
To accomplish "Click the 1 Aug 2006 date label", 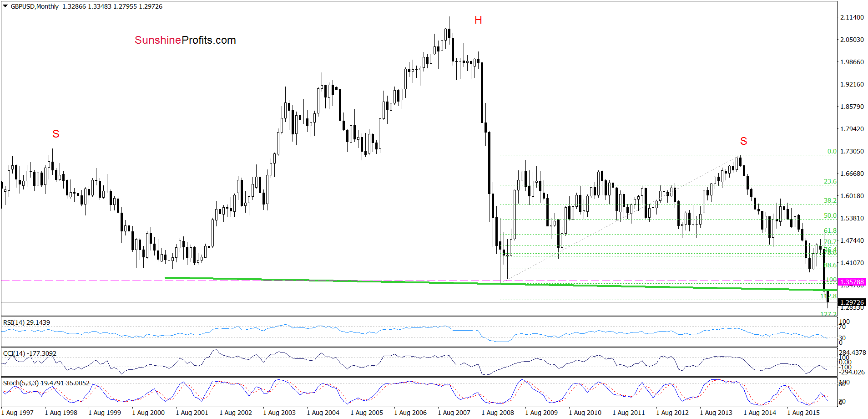I will (x=410, y=413).
